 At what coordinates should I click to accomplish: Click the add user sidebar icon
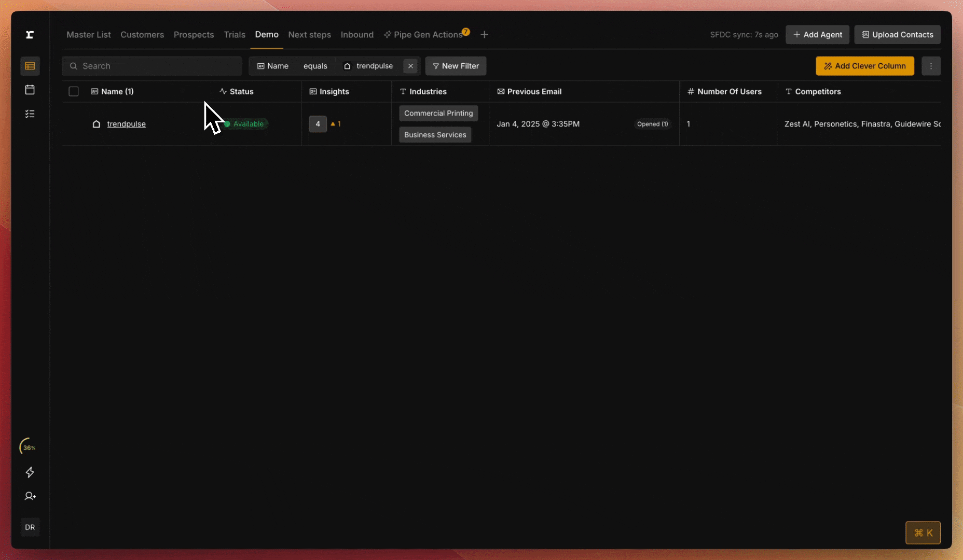[30, 496]
